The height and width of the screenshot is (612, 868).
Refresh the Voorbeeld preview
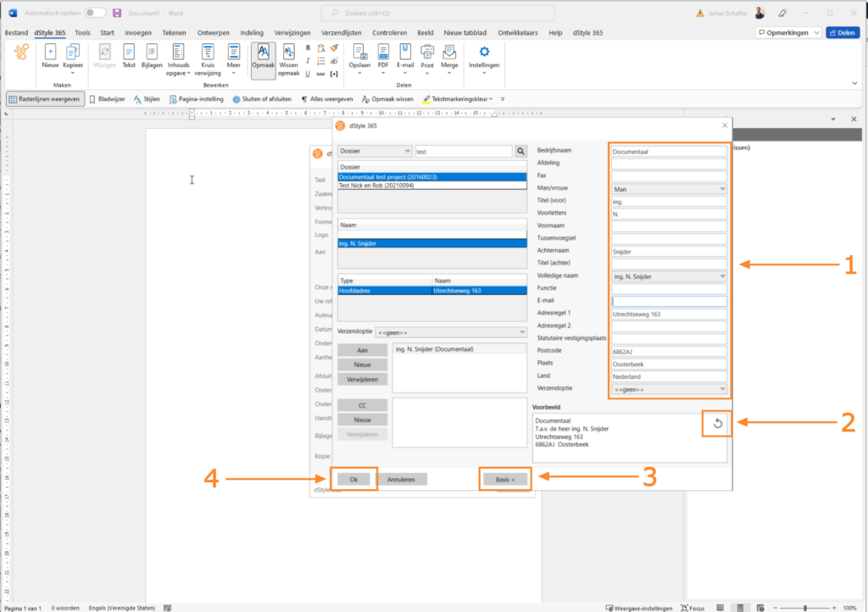717,423
